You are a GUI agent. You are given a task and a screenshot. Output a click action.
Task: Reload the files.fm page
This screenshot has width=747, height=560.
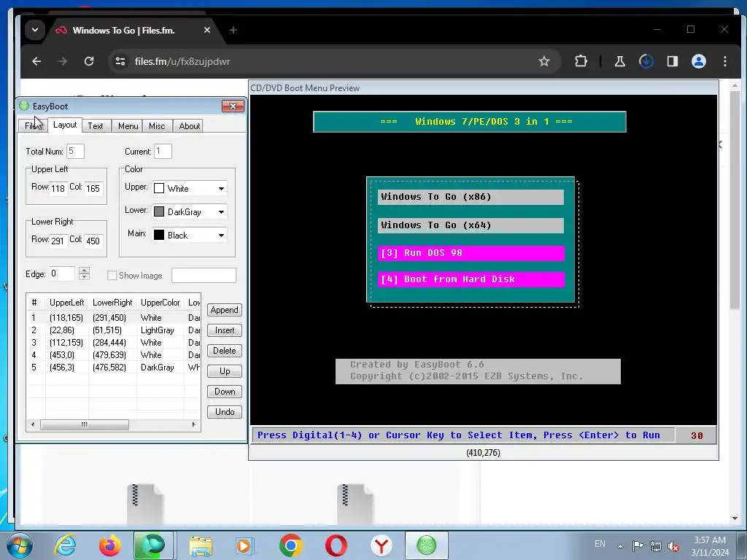click(x=89, y=61)
